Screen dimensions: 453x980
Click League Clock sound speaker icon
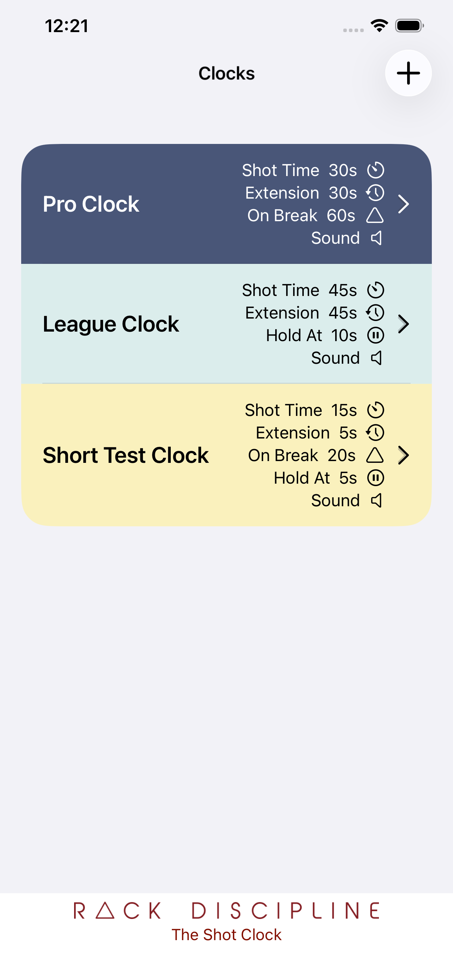(x=376, y=358)
